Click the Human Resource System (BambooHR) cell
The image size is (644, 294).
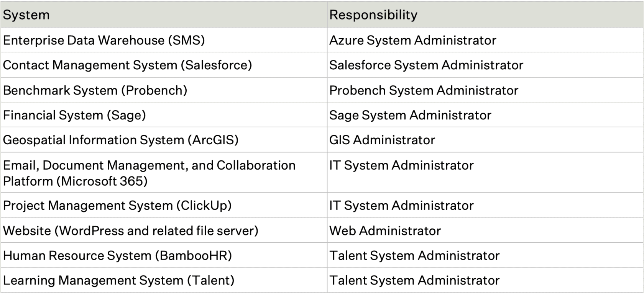coord(117,256)
